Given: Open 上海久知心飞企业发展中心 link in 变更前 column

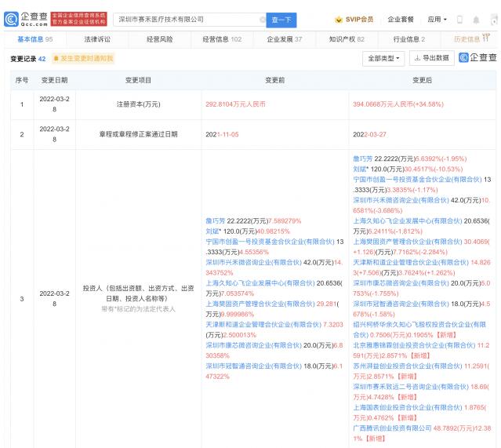Looking at the screenshot, I should click(x=260, y=283).
